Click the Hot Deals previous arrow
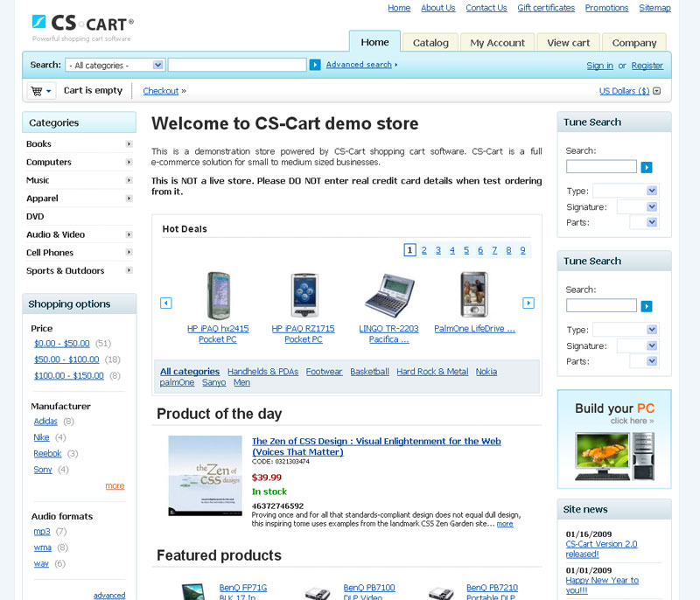Viewport: 700px width, 600px height. point(166,303)
